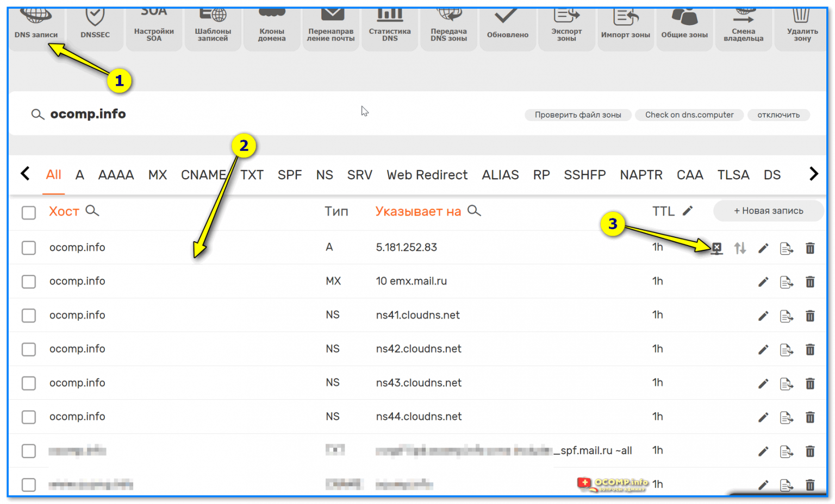Delete the MX record emx.mail.ru
835x504 pixels.
click(810, 282)
